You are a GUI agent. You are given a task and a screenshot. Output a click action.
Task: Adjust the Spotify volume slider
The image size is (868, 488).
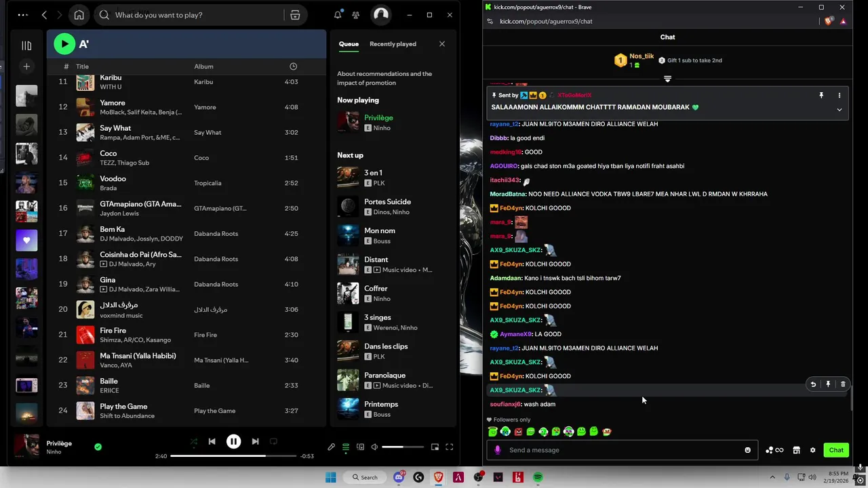(402, 447)
